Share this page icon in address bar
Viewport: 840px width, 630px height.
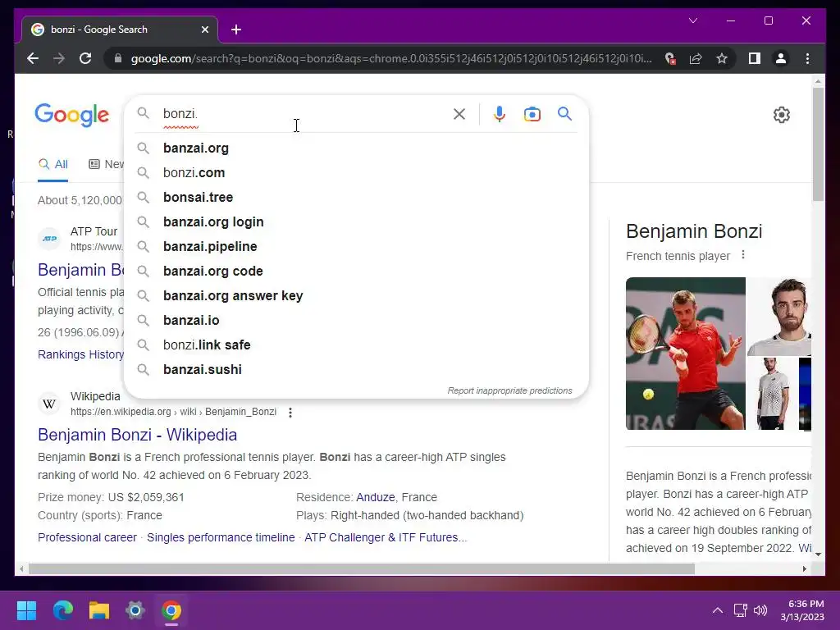[696, 58]
